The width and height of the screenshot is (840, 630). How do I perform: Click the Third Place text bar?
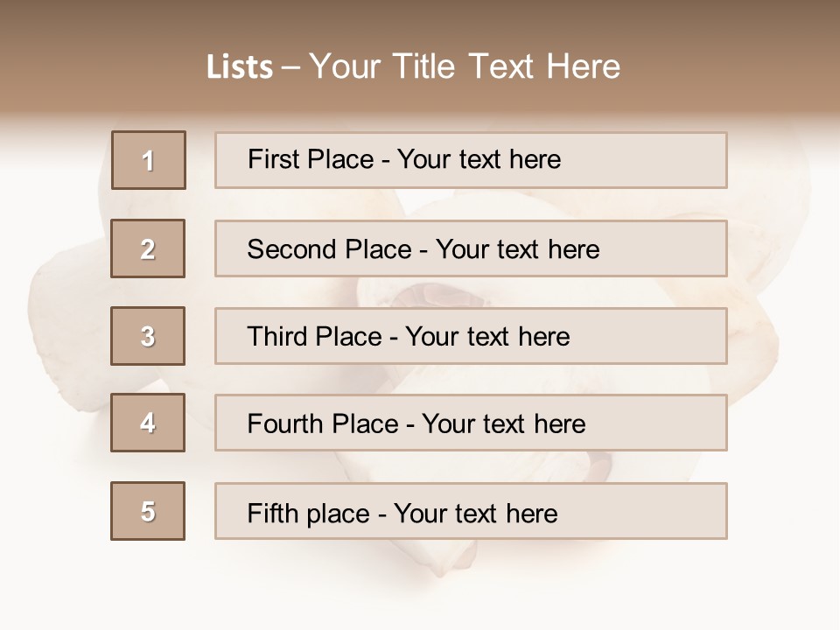471,336
